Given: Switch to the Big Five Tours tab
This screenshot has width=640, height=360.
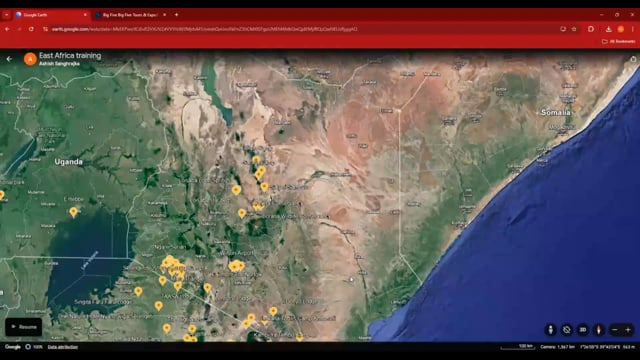Looking at the screenshot, I should pos(130,15).
